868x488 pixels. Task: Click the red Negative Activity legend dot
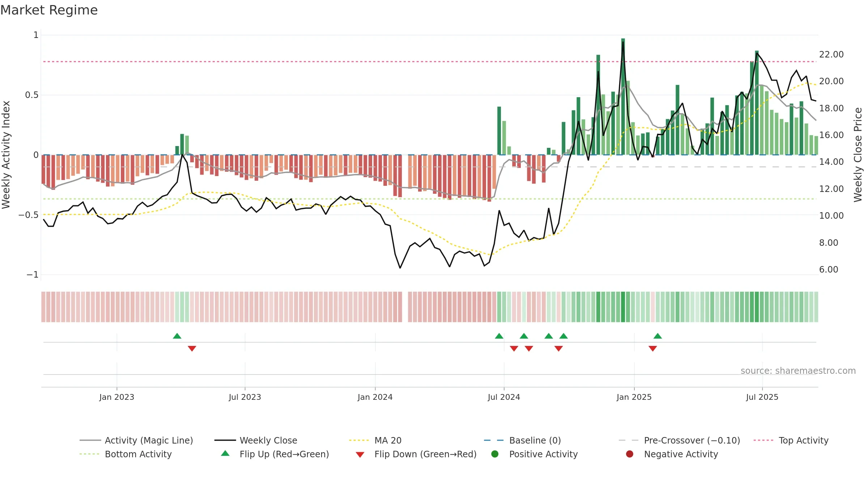630,454
